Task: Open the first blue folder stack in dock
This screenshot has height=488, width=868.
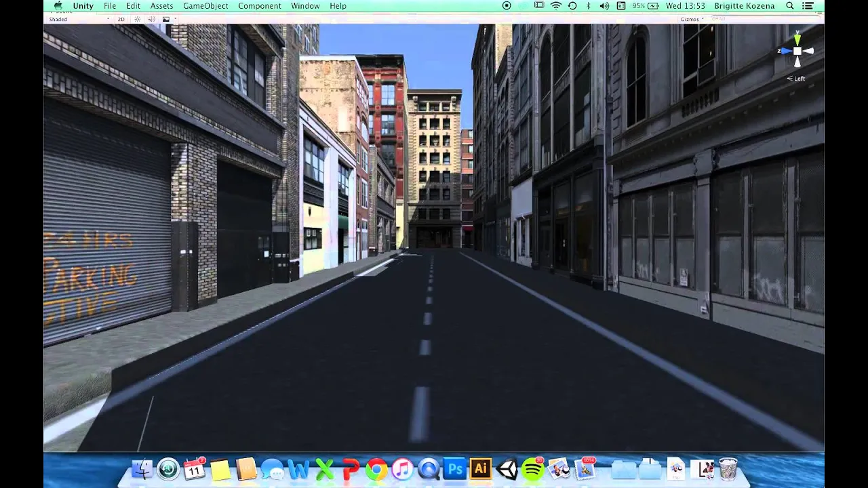Action: (624, 469)
